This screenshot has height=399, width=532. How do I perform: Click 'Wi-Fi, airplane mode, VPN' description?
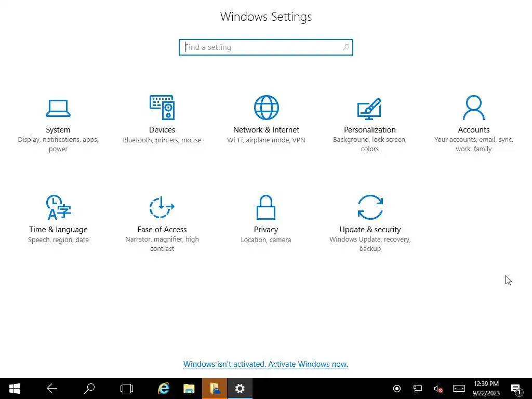(266, 140)
